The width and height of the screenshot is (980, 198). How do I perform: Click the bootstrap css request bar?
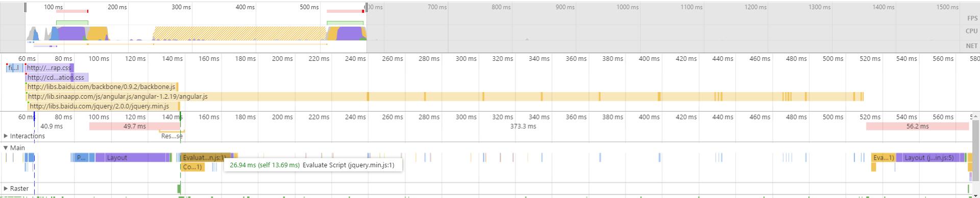pyautogui.click(x=49, y=68)
